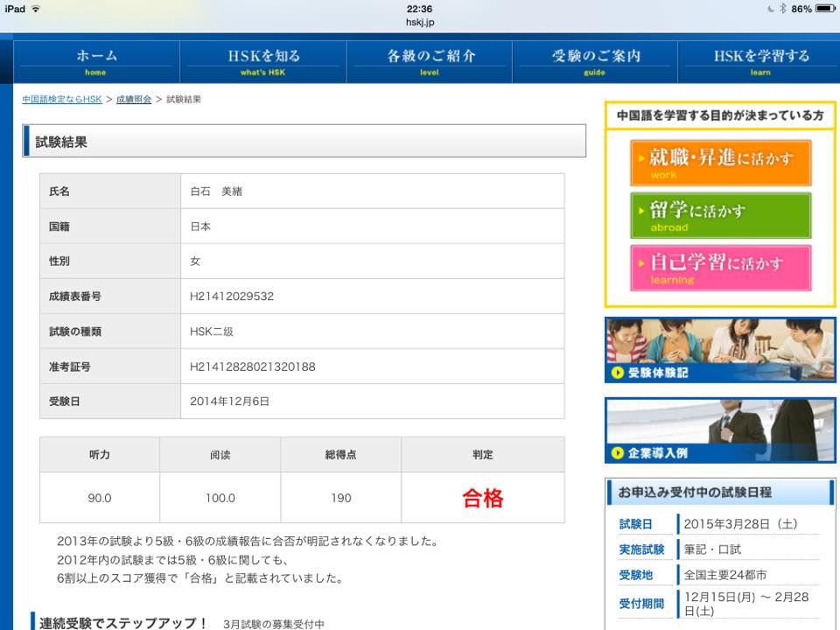
Task: Select the 筆記・口試 exam type text
Action: tap(712, 549)
